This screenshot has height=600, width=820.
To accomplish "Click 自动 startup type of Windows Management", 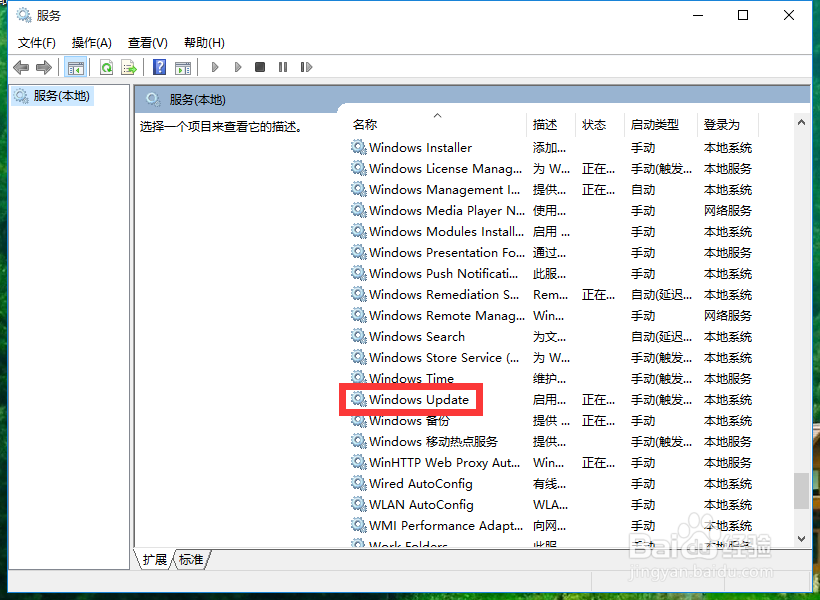I will click(x=643, y=190).
